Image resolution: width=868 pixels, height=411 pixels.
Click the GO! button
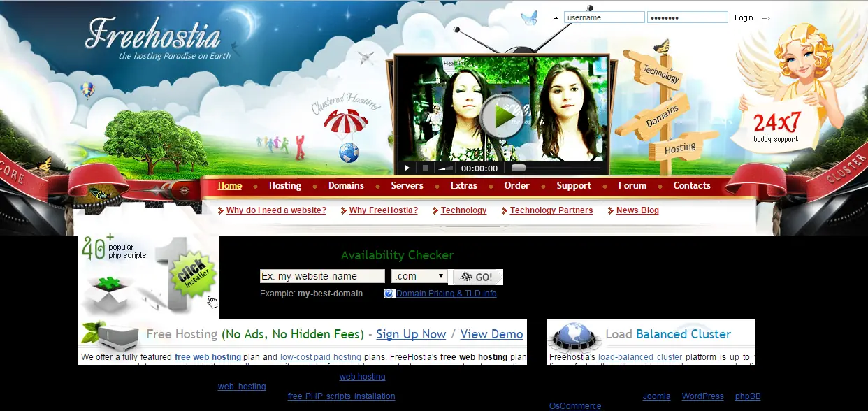[478, 277]
